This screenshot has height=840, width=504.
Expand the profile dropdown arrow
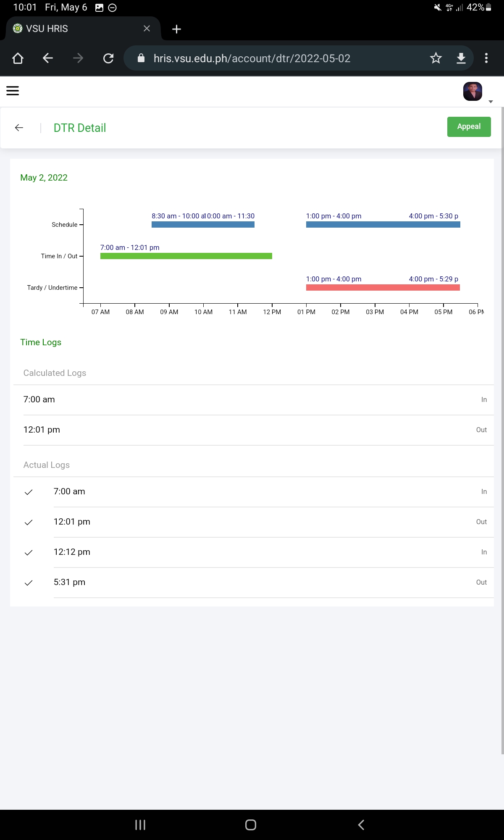coord(491,102)
